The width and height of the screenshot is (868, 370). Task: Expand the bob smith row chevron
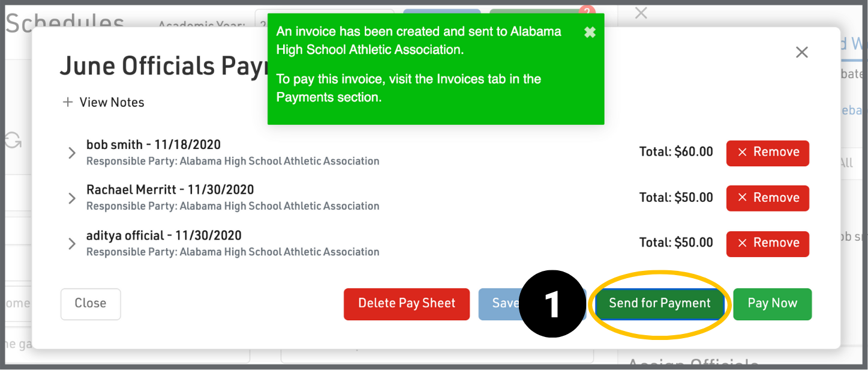(72, 153)
